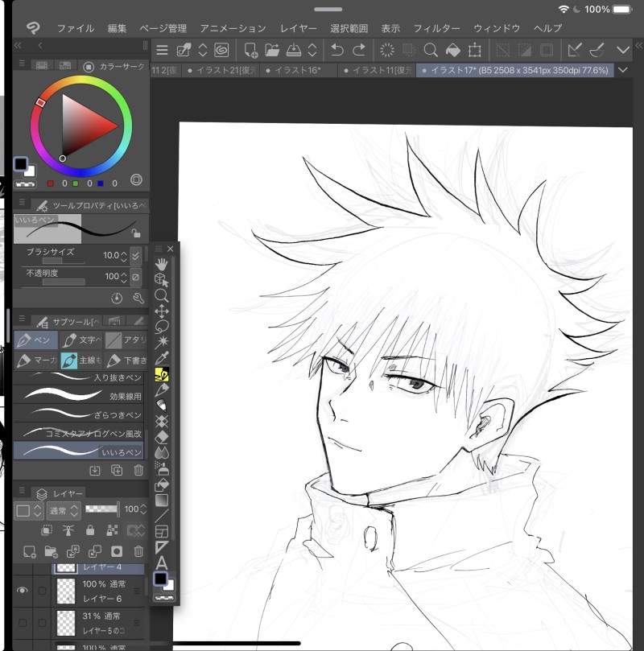The image size is (644, 651).
Task: Select the 効果線用 sub tool brush
Action: coord(79,395)
